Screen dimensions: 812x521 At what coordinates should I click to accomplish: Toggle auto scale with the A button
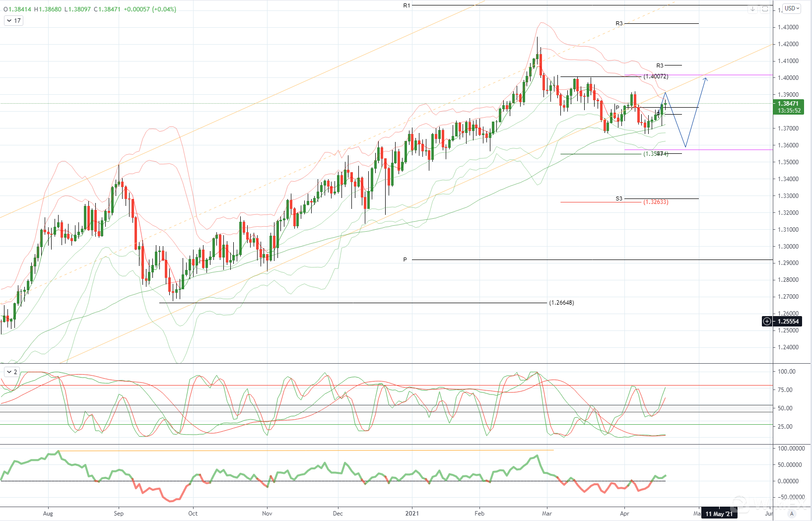coord(792,514)
